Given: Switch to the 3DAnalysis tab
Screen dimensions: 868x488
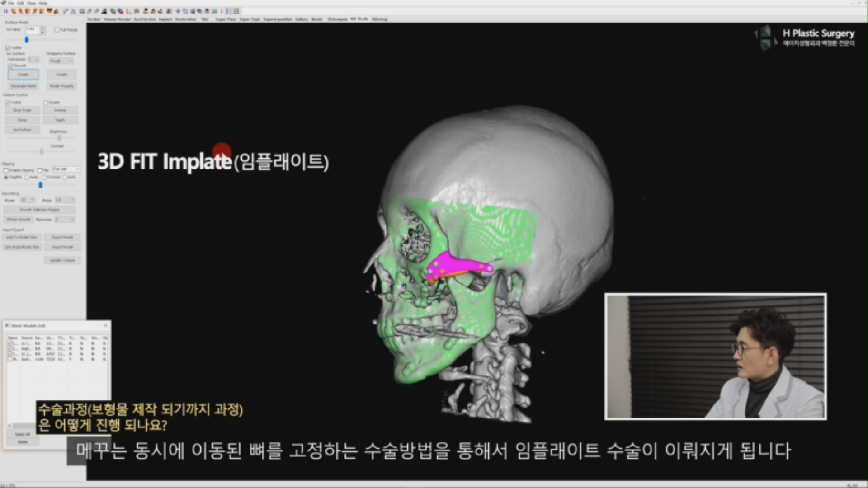Looking at the screenshot, I should point(337,19).
